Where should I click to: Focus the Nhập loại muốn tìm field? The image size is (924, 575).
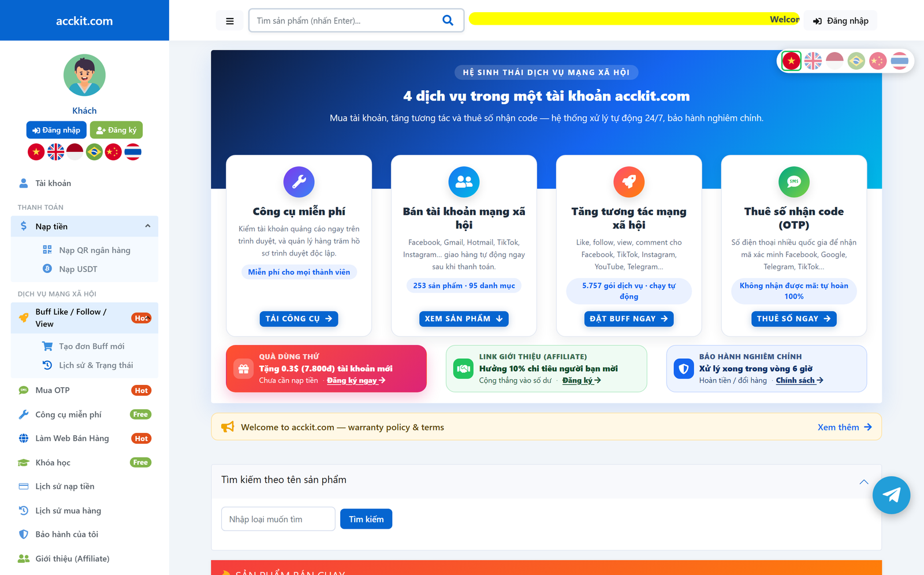(x=278, y=519)
